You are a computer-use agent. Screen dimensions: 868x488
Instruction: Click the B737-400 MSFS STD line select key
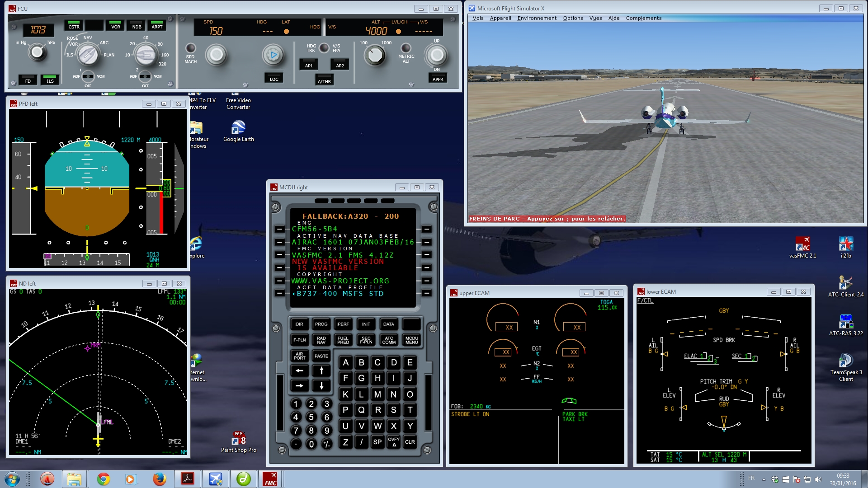coord(279,293)
